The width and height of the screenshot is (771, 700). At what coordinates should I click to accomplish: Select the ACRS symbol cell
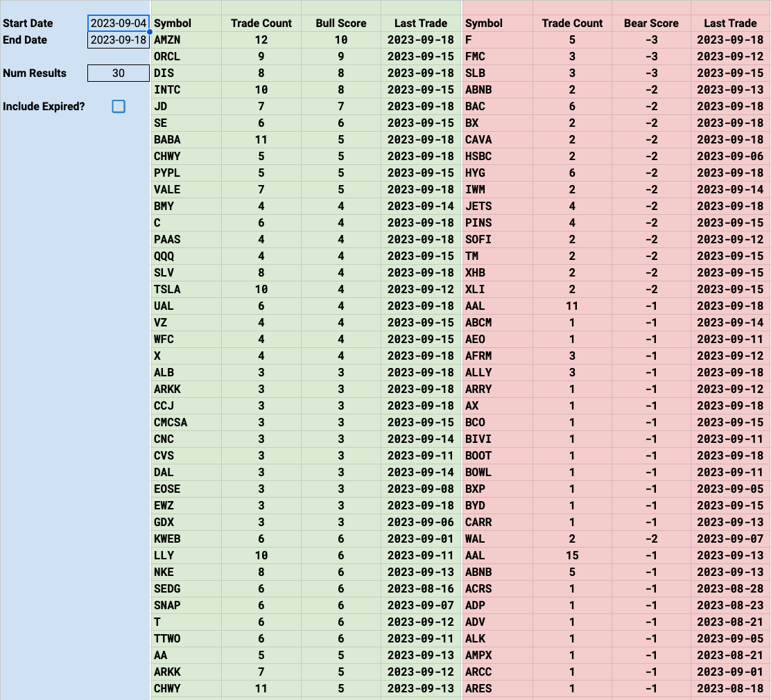[498, 589]
